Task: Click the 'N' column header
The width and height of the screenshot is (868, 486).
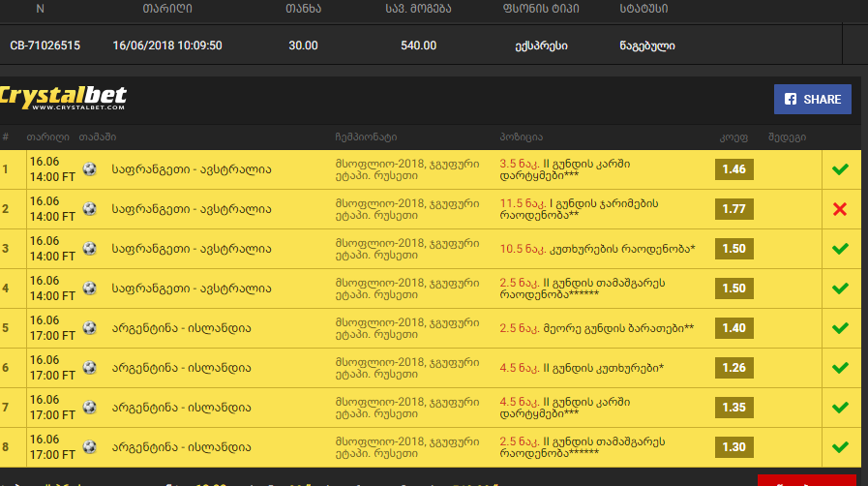Action: (x=40, y=9)
